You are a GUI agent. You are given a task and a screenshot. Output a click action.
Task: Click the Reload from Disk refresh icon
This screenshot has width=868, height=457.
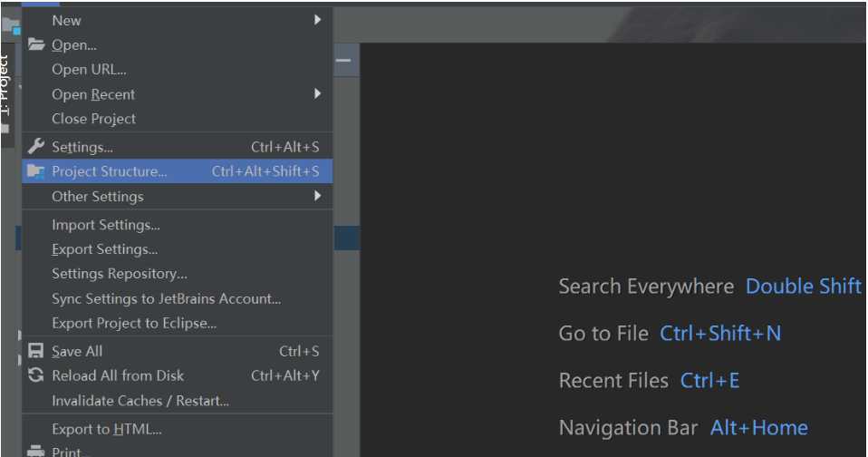(x=36, y=375)
